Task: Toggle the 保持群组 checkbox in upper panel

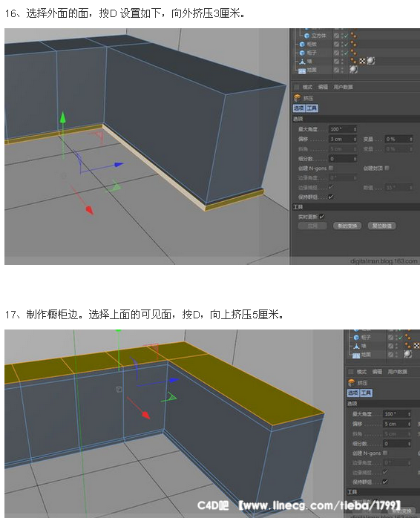Action: coord(331,197)
